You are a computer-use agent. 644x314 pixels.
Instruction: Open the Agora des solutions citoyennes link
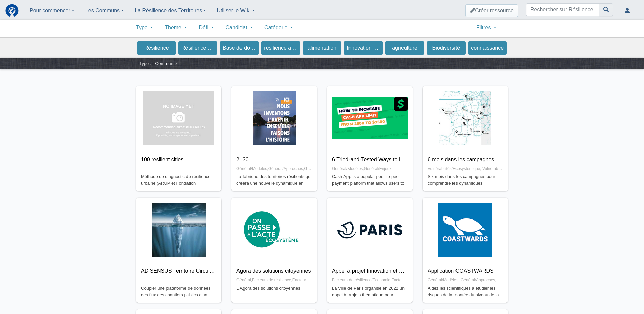[x=273, y=271]
